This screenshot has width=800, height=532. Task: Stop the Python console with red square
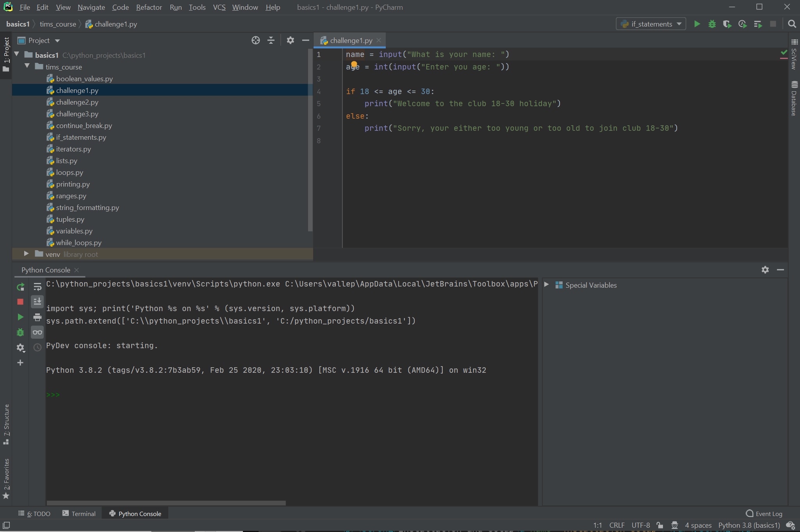[x=20, y=302]
